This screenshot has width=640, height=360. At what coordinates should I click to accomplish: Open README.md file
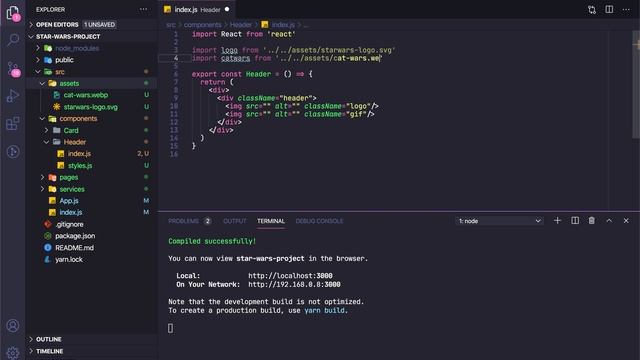[x=74, y=247]
